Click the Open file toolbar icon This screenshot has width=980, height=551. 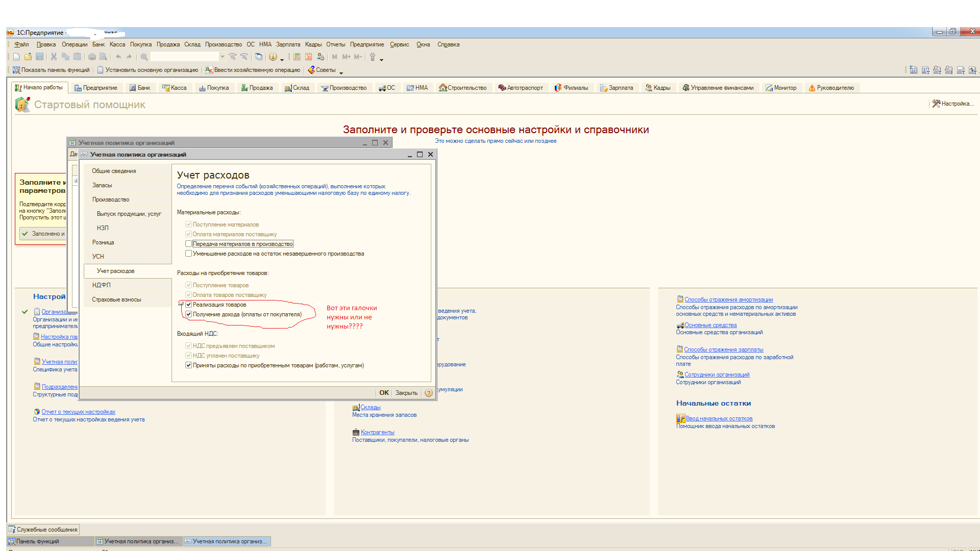pos(28,57)
